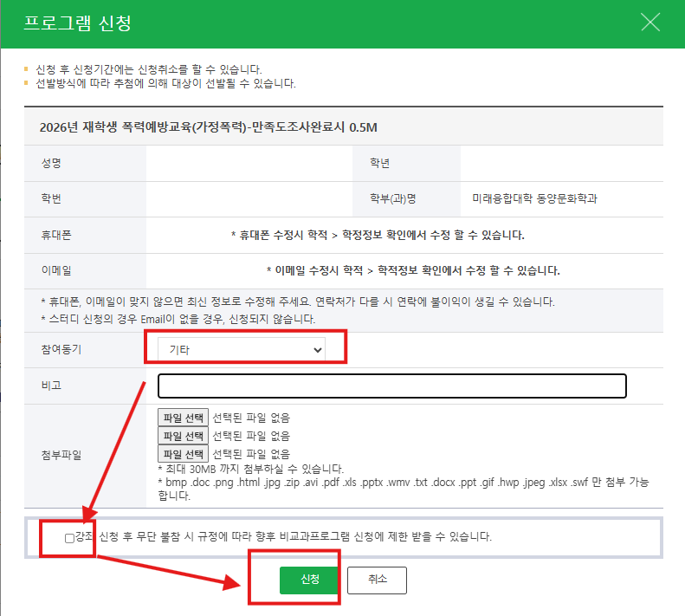The height and width of the screenshot is (616, 685).
Task: Click the arrow of the 참여동기 combo box
Action: pos(317,349)
